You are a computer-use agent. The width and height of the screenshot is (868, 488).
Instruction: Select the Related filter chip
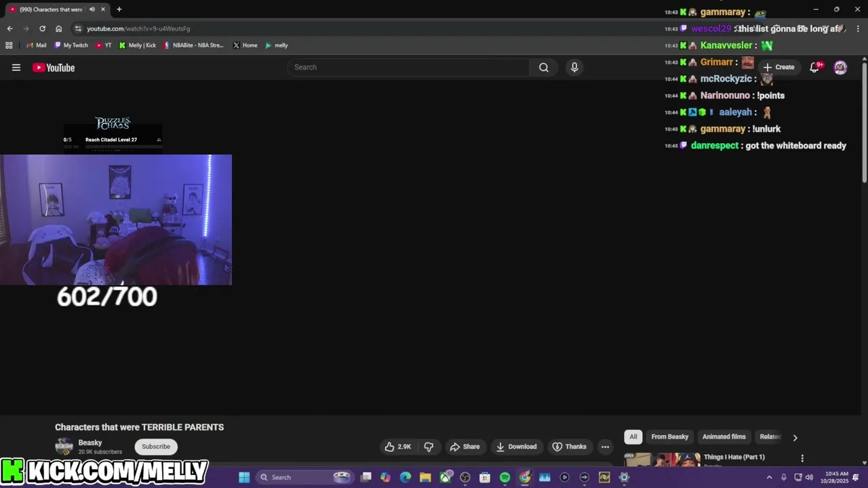click(770, 437)
